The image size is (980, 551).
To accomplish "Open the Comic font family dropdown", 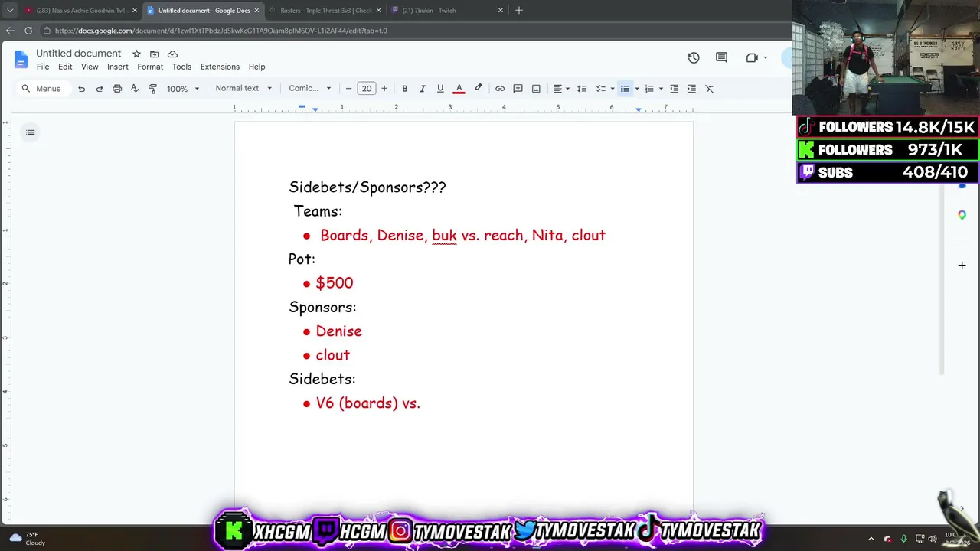I will (309, 88).
